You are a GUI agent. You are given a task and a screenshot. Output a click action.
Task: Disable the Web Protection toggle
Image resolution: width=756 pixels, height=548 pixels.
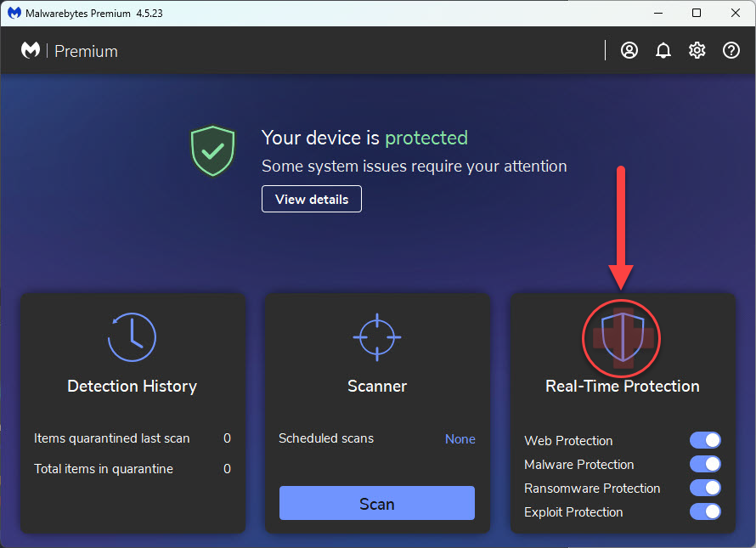[706, 440]
